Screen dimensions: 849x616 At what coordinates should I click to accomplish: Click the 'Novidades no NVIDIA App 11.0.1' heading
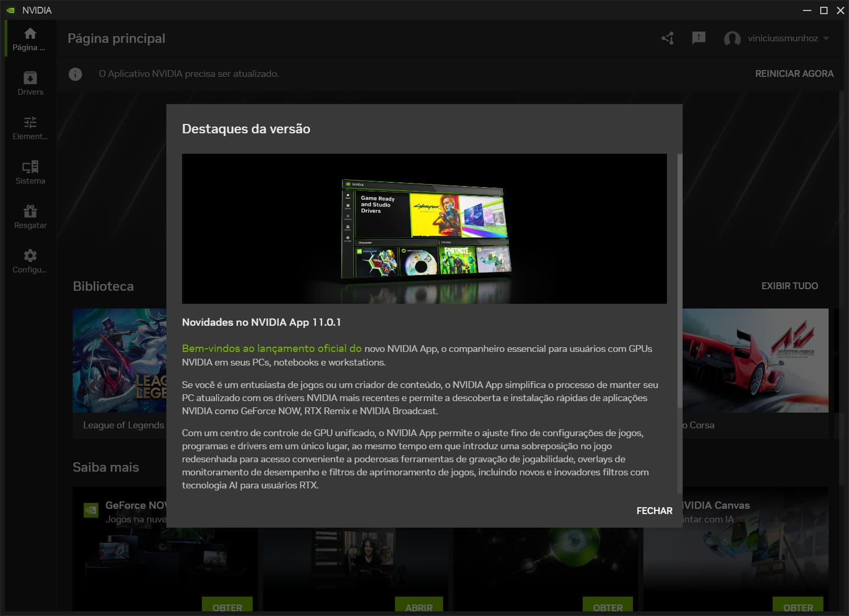pos(262,322)
